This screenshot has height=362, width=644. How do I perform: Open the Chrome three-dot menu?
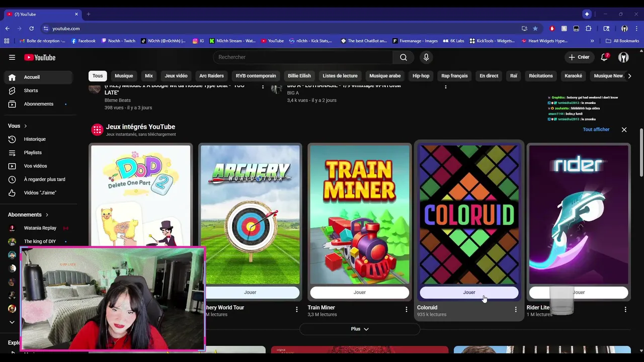pyautogui.click(x=636, y=29)
